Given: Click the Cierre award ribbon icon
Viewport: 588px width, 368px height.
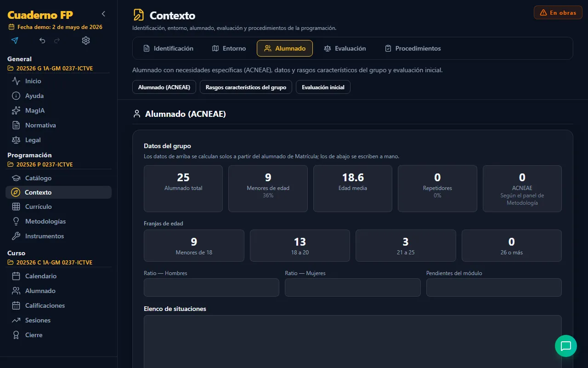Looking at the screenshot, I should coord(16,335).
